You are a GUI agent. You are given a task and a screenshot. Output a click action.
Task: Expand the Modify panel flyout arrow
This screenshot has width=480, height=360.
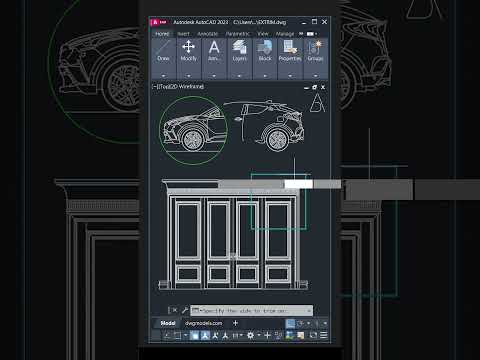point(189,76)
